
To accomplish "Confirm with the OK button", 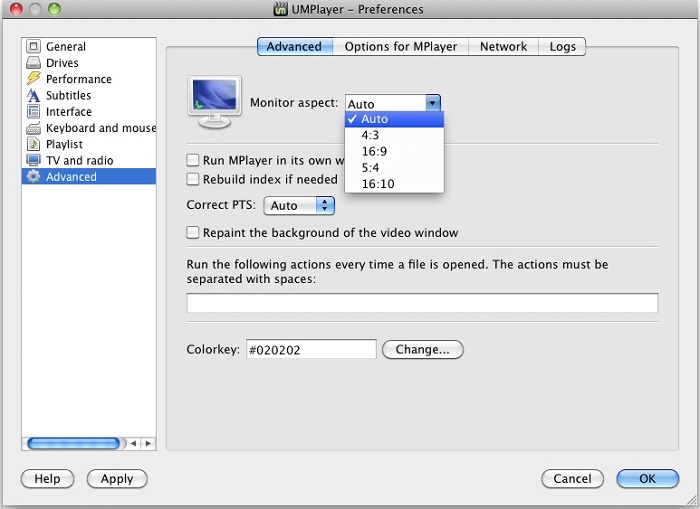I will pos(647,479).
